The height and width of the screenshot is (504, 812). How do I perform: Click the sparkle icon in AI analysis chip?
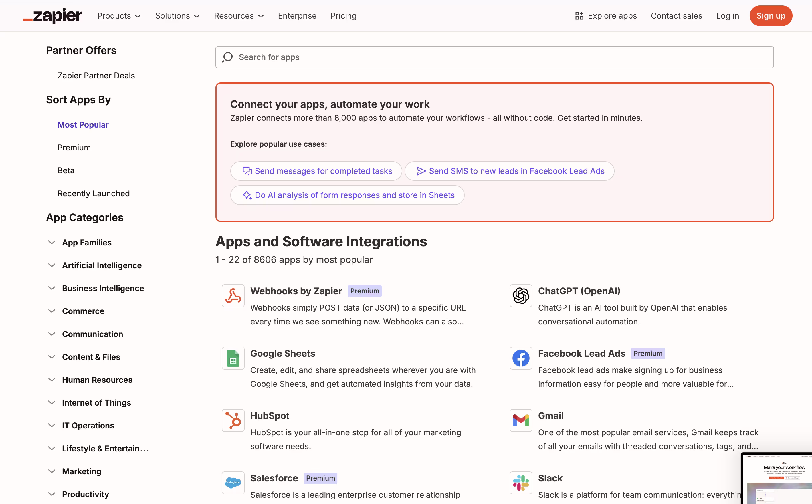pos(247,195)
